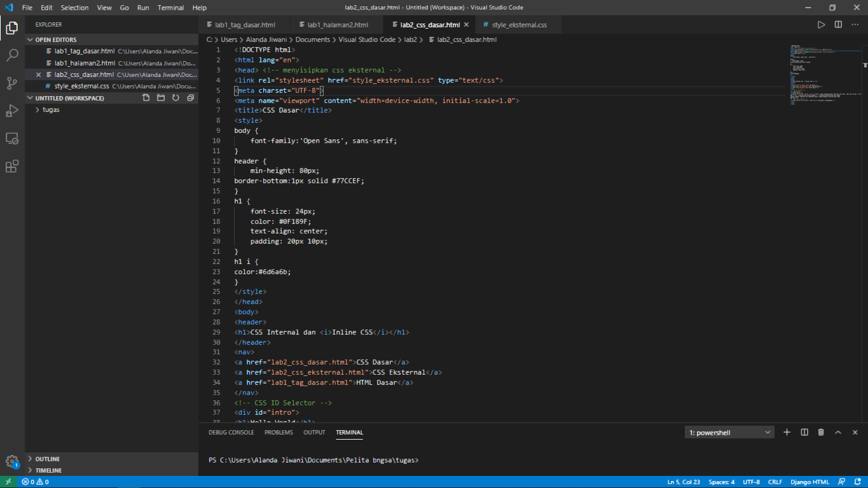
Task: Open the Source Control view
Action: [x=12, y=83]
